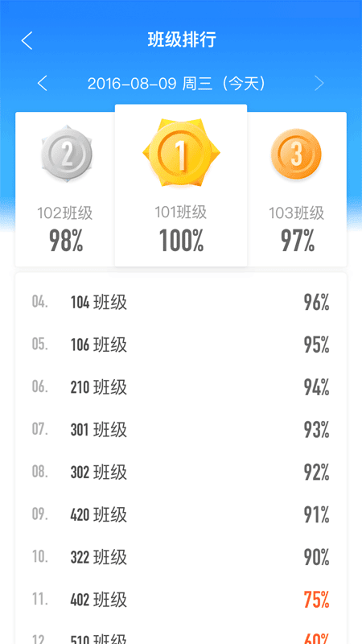Image resolution: width=362 pixels, height=644 pixels.
Task: Tap the back arrow beside 班级排行
Action: pyautogui.click(x=27, y=41)
